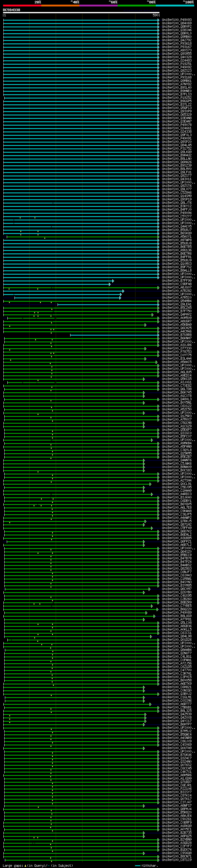This screenshot has width=197, height=868.
Task: Open hit UniRef100_Q84X69
Action: 177,23
